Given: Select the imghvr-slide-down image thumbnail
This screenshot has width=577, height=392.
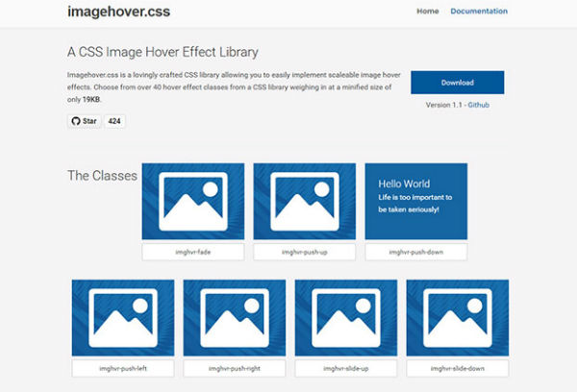Looking at the screenshot, I should click(x=458, y=318).
